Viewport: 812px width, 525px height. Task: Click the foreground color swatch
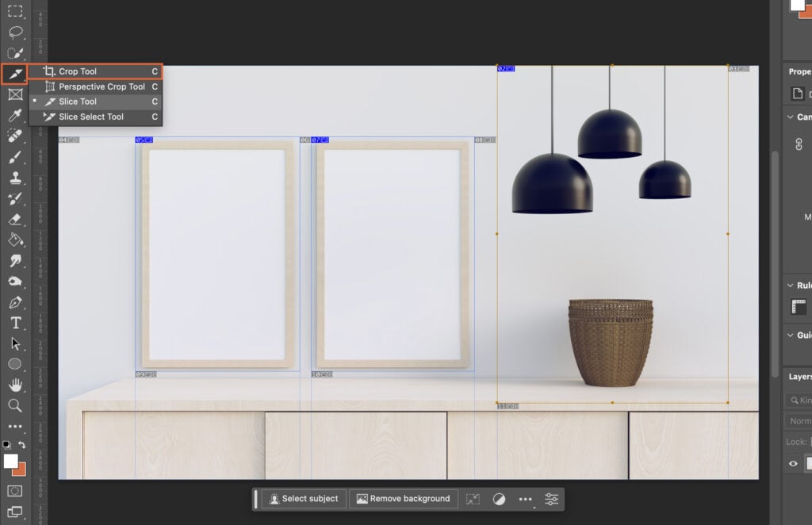10,460
